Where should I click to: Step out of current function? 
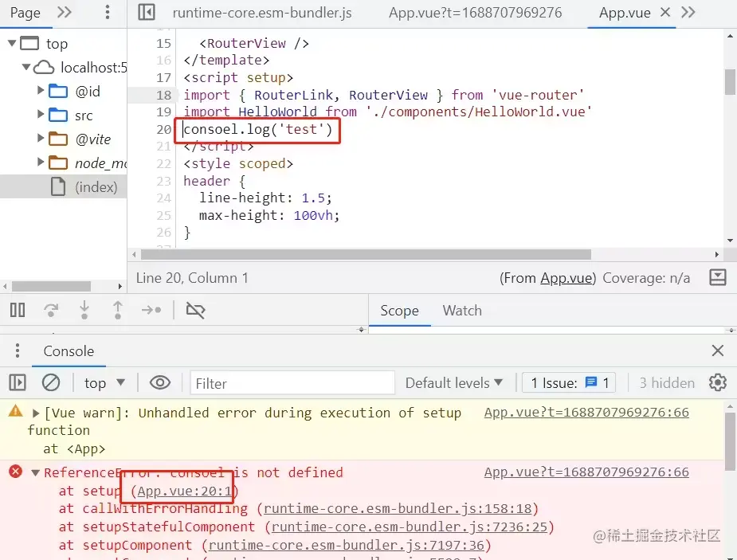coord(118,310)
